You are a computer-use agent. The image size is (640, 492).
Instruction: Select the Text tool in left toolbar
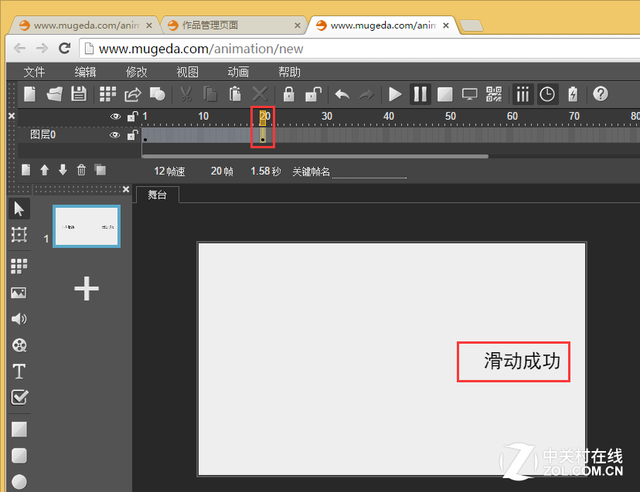tap(19, 371)
